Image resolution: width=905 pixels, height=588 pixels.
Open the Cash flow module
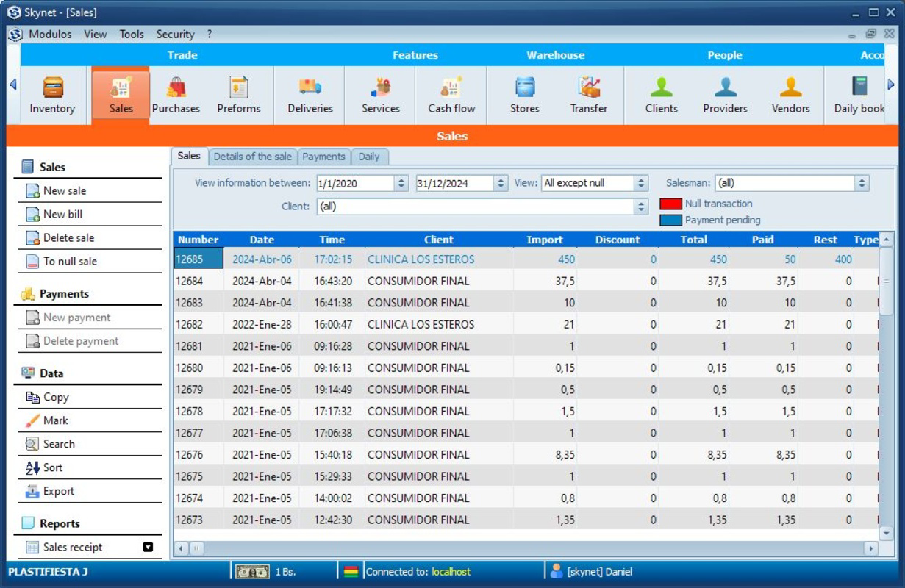[x=451, y=95]
